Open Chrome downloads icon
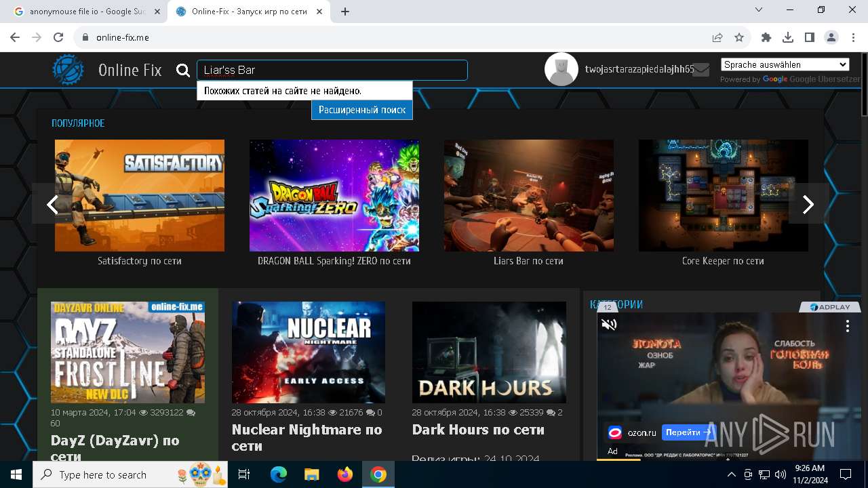The height and width of the screenshot is (488, 868). [788, 38]
